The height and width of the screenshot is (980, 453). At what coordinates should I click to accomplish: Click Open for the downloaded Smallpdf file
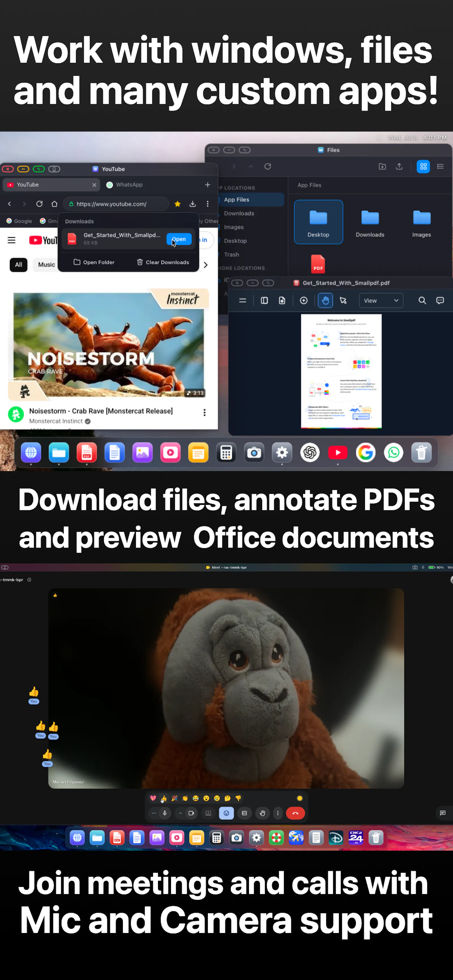pos(179,239)
